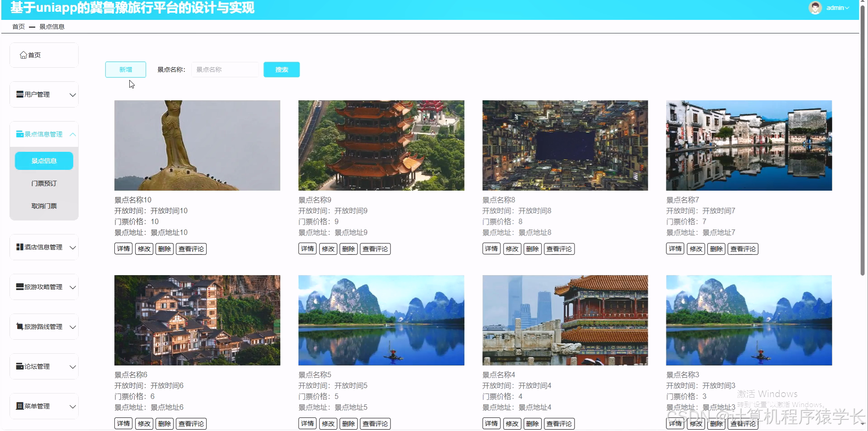The width and height of the screenshot is (868, 431).
Task: Open 详情 for 景点名称9
Action: [307, 249]
